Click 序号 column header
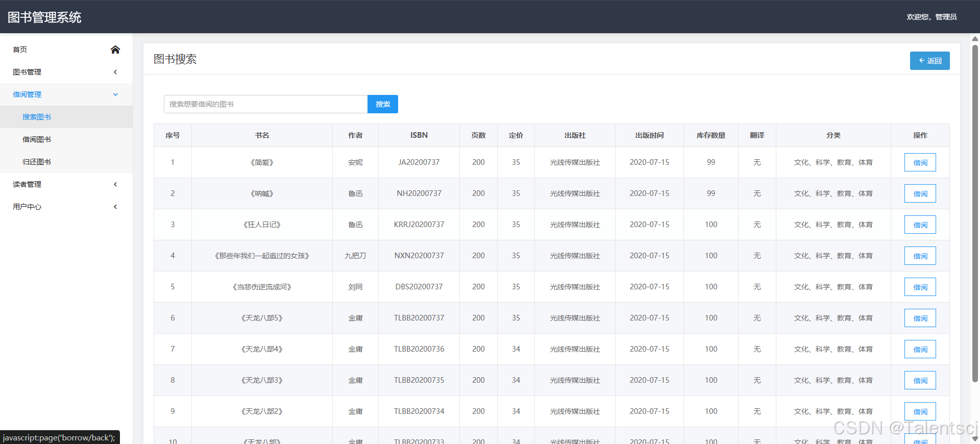980x444 pixels. tap(173, 135)
